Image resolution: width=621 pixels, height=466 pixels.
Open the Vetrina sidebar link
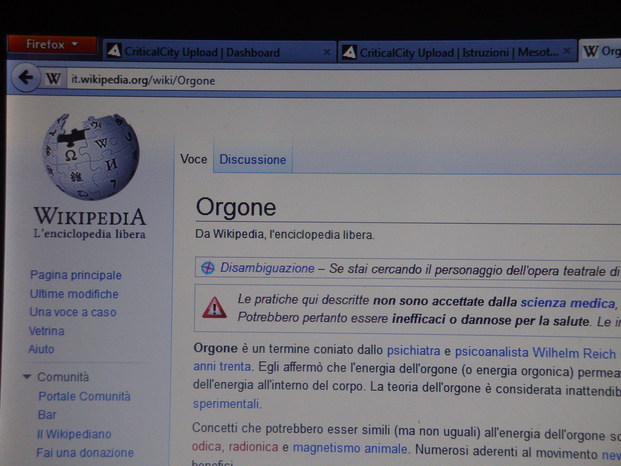click(x=46, y=331)
